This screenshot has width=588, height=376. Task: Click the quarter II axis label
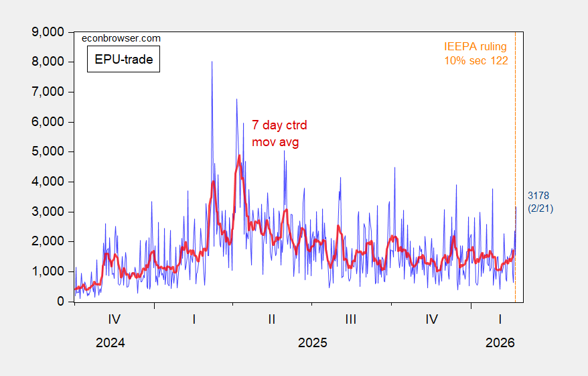point(272,319)
